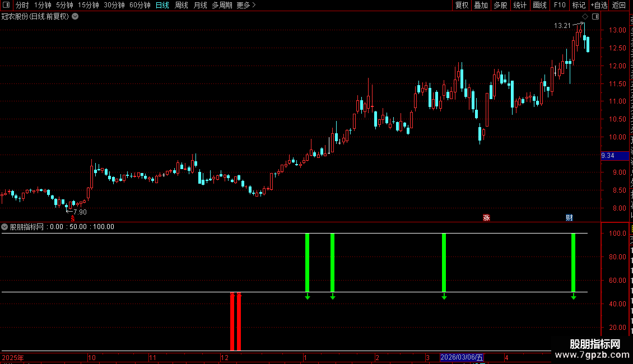This screenshot has width=633, height=364.
Task: Click the red 涨 marker icon
Action: 486,218
